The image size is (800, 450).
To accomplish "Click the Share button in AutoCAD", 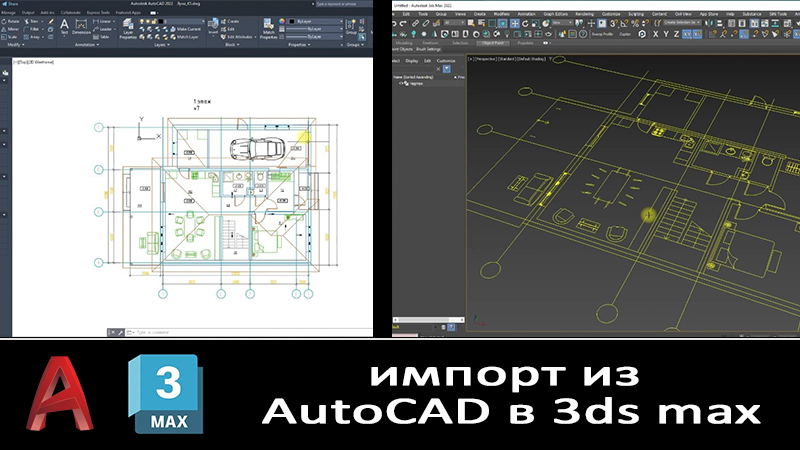I will click(10, 4).
